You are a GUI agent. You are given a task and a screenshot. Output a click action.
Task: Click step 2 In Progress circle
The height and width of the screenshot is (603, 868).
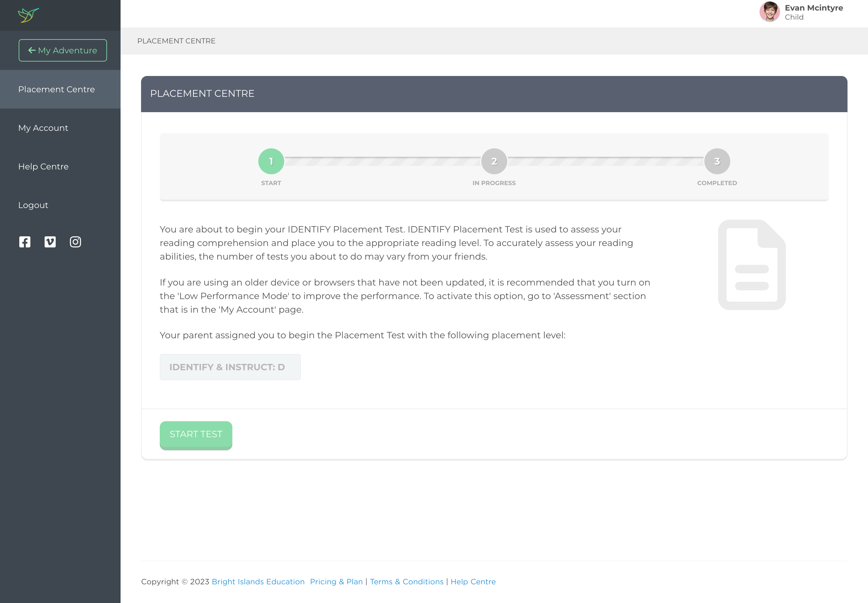pos(494,161)
